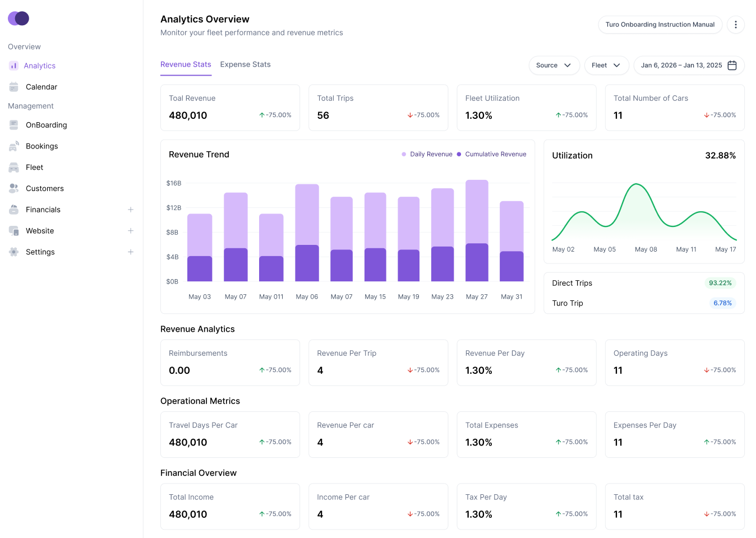
Task: Click the purple app logo
Action: tap(19, 18)
